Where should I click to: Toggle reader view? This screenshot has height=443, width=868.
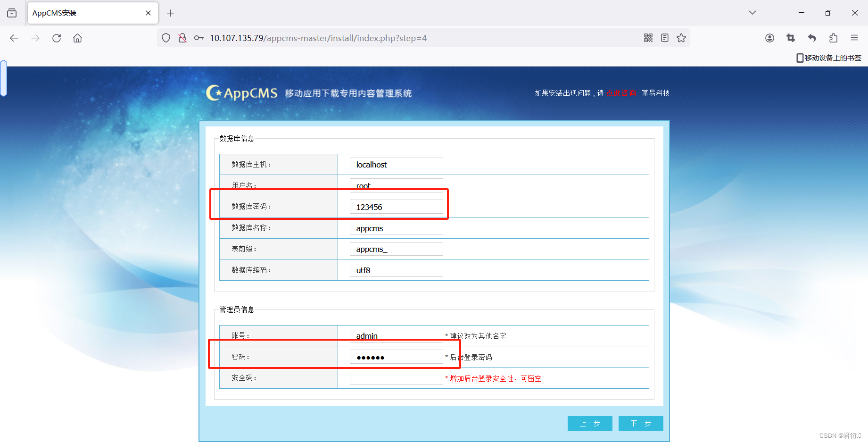coord(665,38)
